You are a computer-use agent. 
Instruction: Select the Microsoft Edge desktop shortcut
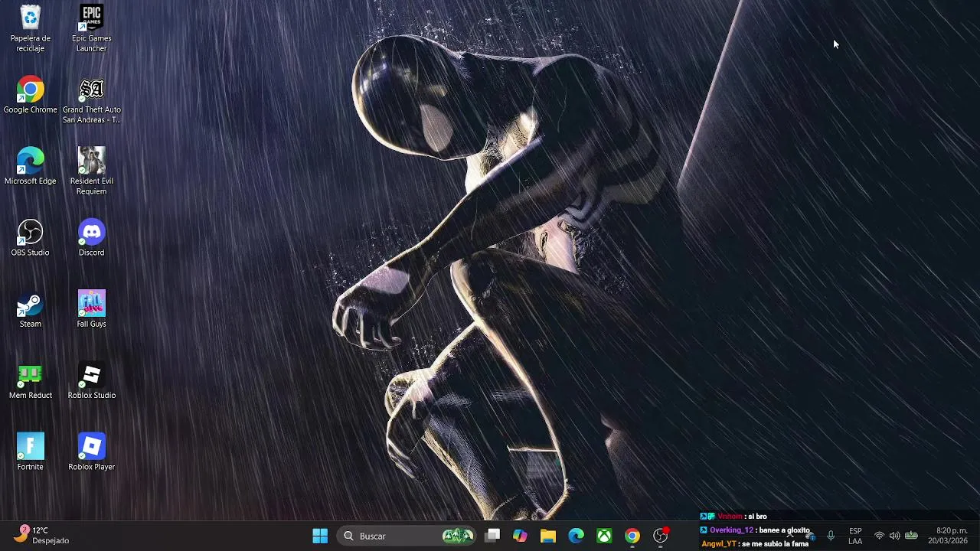tap(31, 167)
